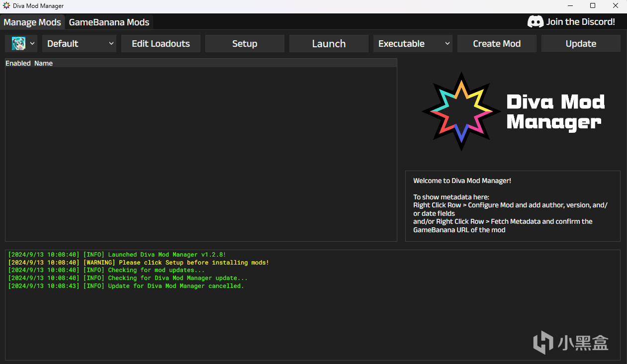Launch the game with Launch button
The width and height of the screenshot is (627, 364).
click(x=329, y=43)
